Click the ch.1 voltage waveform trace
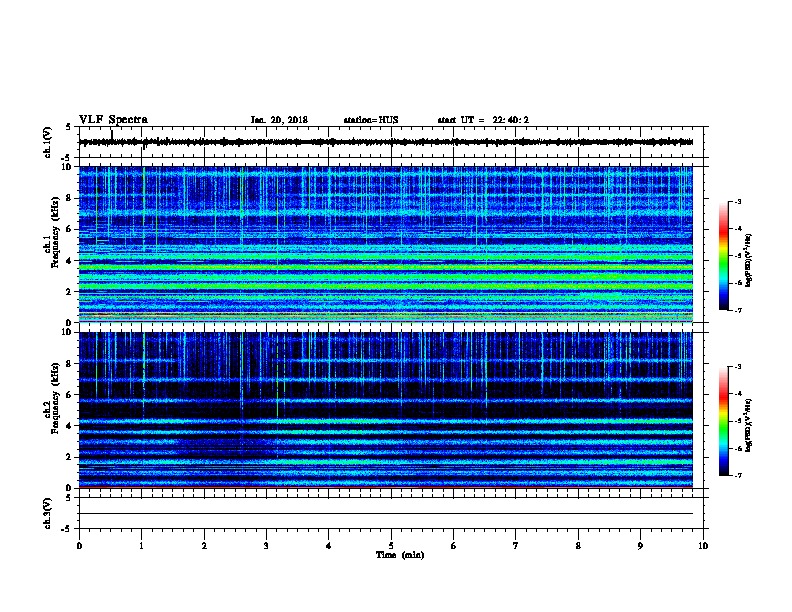The image size is (792, 612). point(386,142)
